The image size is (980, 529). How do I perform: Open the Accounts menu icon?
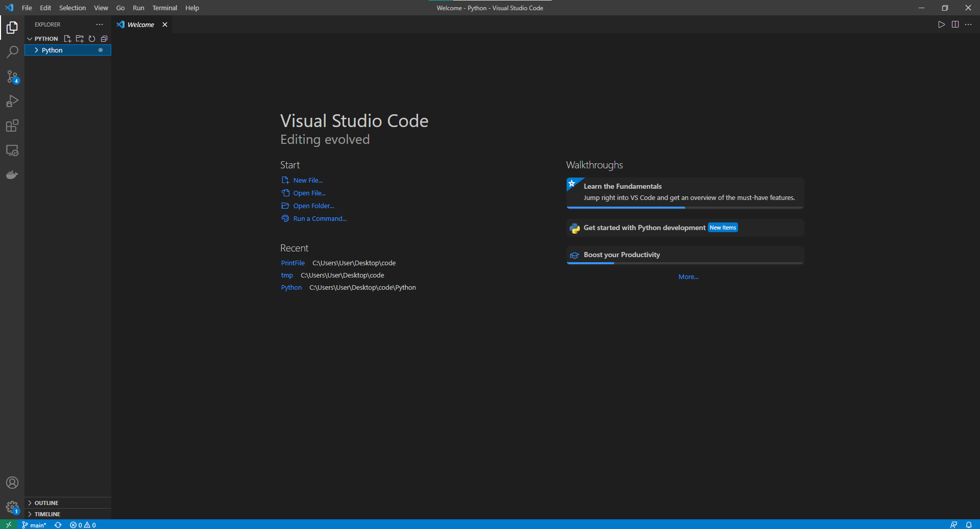pos(12,483)
